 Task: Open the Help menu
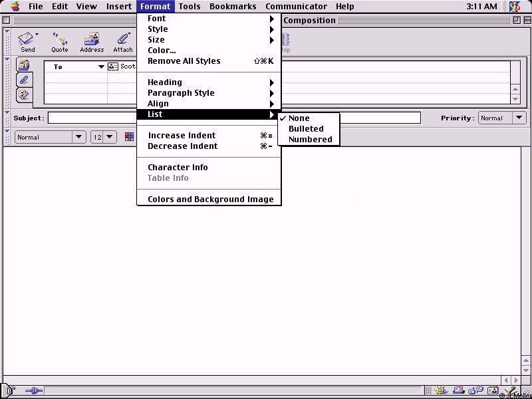pyautogui.click(x=344, y=7)
